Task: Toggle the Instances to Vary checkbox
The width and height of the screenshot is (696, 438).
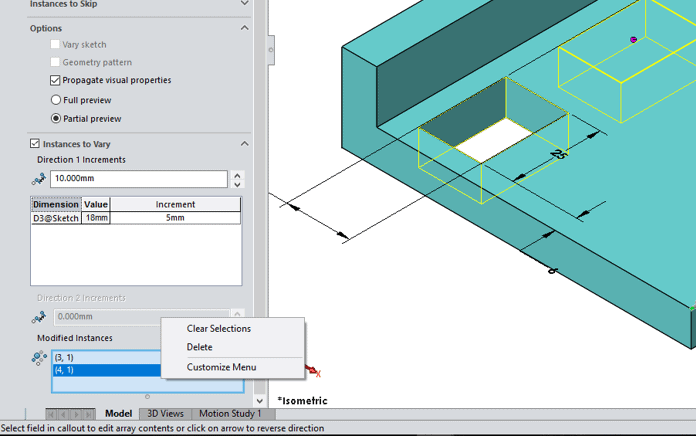Action: click(x=36, y=144)
